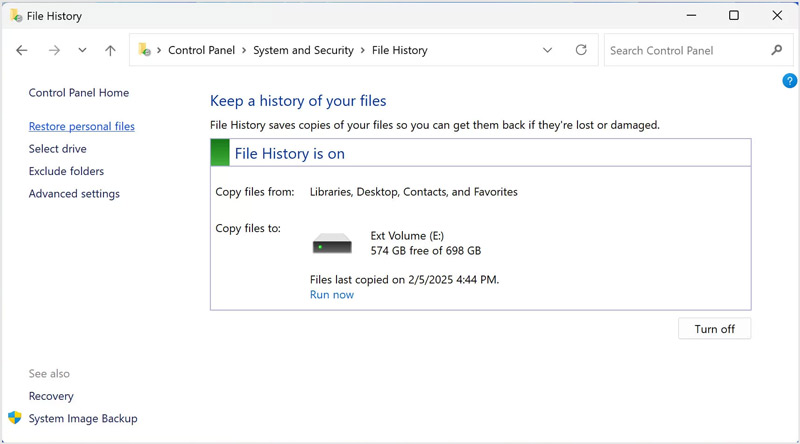Refresh the File History page
This screenshot has height=444, width=800.
pyautogui.click(x=581, y=50)
